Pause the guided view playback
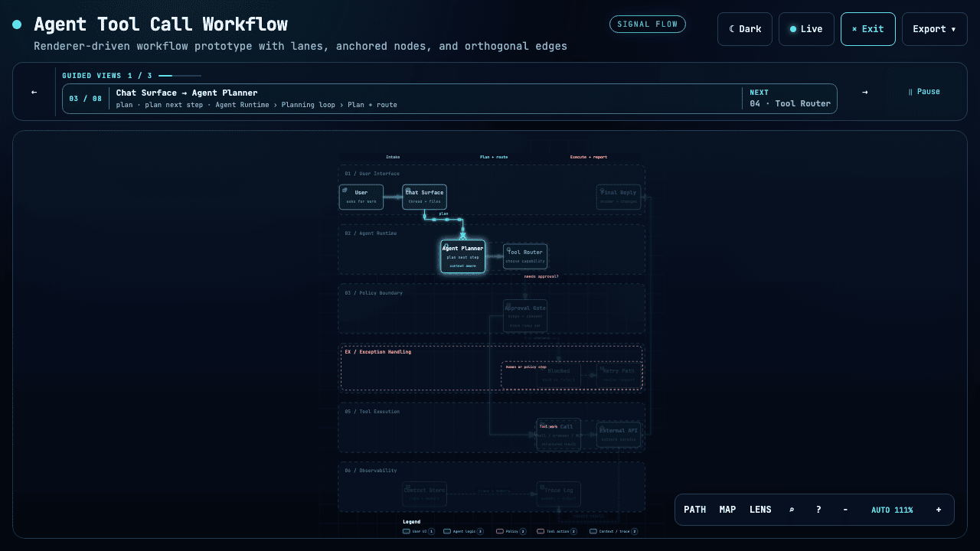Image resolution: width=980 pixels, height=551 pixels. coord(924,92)
